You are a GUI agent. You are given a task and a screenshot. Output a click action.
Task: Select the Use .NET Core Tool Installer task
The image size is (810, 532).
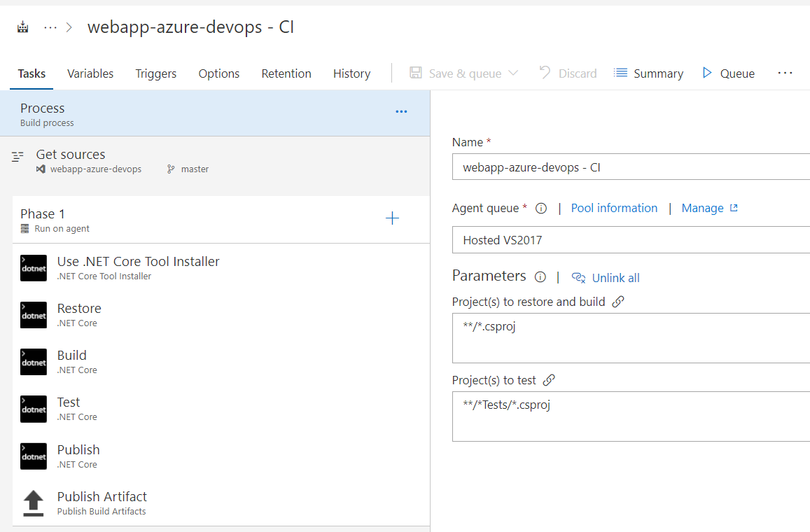[221, 268]
